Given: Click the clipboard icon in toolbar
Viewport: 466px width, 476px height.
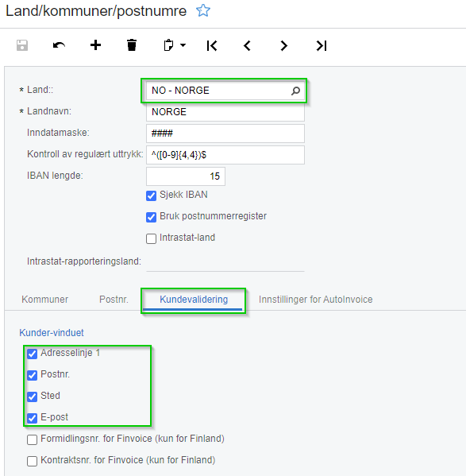Looking at the screenshot, I should [168, 45].
